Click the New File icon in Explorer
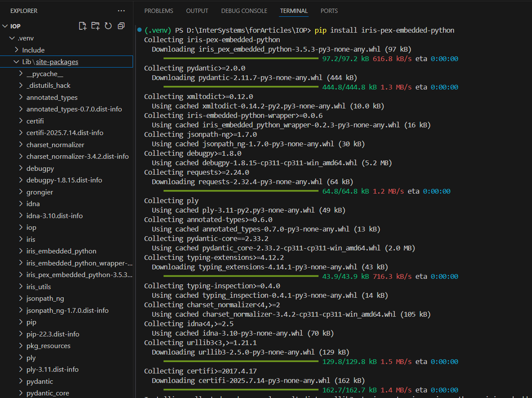The height and width of the screenshot is (398, 532). click(83, 26)
